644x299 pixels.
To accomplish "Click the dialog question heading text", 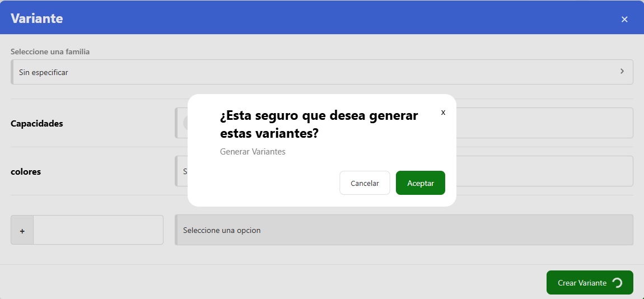I will point(319,125).
